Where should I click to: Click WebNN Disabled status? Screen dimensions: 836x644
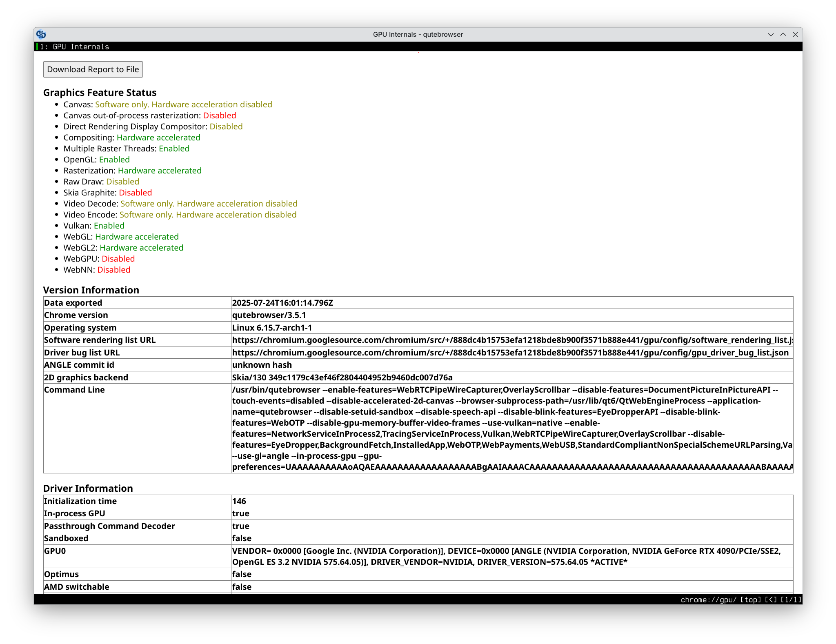tap(114, 270)
